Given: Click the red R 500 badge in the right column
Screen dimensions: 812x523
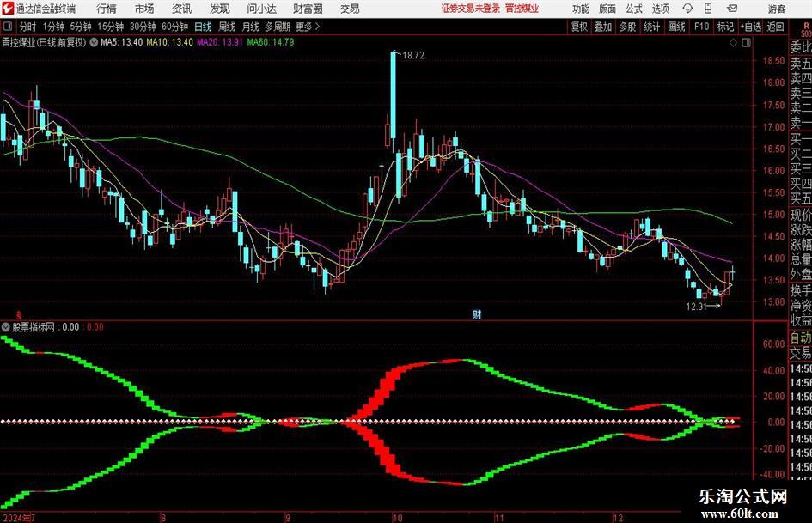Looking at the screenshot, I should pyautogui.click(x=806, y=29).
